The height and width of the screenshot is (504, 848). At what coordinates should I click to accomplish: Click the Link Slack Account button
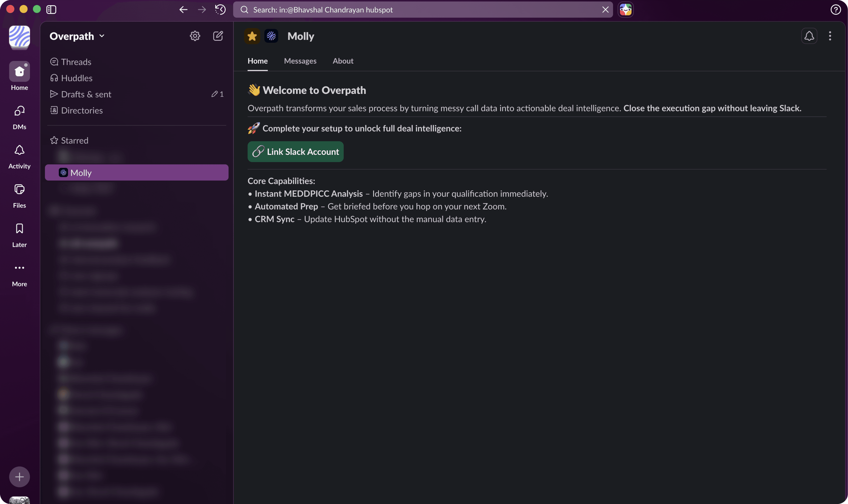(295, 151)
